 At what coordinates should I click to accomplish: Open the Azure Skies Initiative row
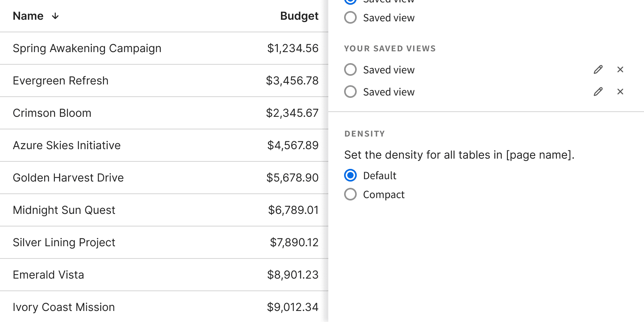click(67, 146)
